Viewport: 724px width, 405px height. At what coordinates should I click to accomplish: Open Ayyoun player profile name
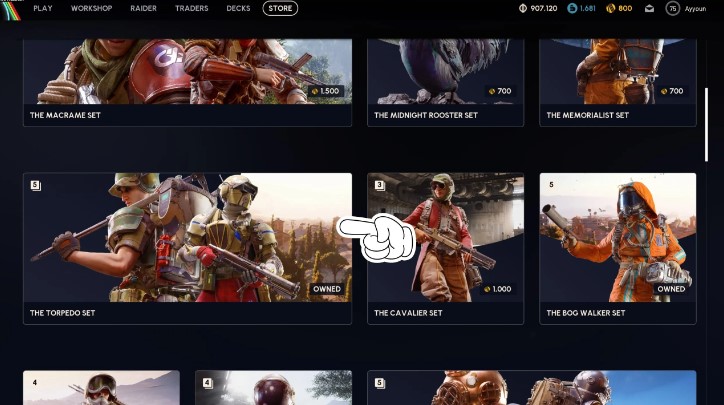pyautogui.click(x=695, y=8)
